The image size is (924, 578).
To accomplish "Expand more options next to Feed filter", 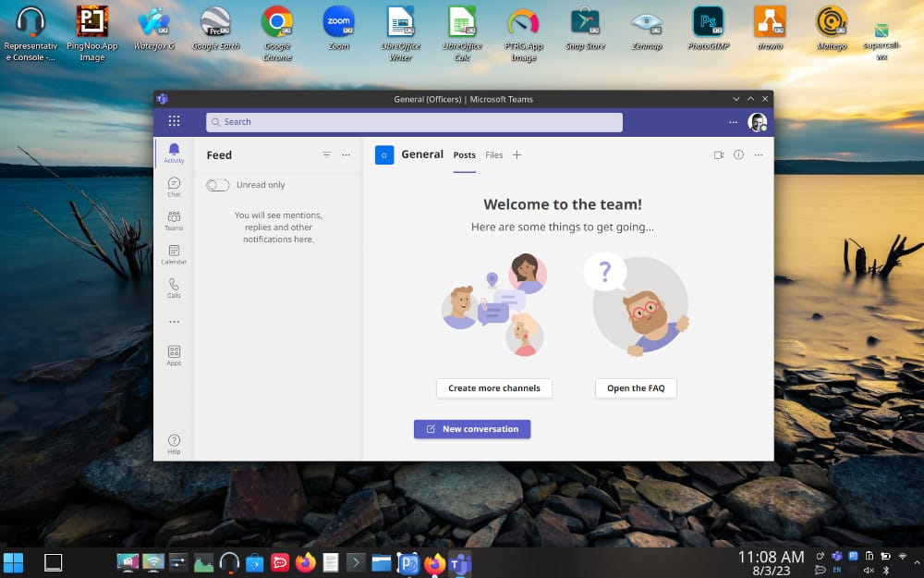I will point(346,155).
